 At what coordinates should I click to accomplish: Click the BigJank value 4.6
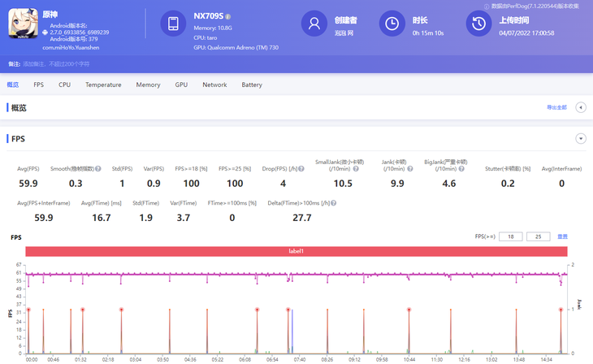tap(449, 184)
